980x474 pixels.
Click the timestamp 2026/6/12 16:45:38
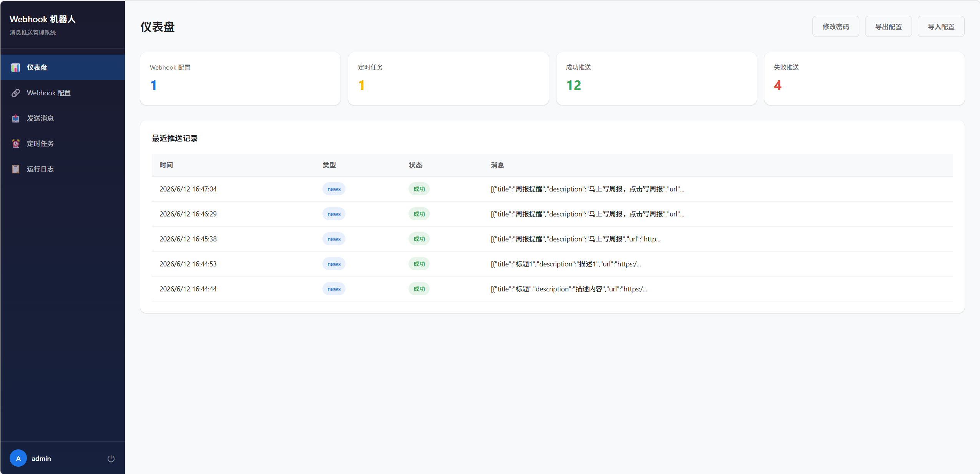click(188, 239)
